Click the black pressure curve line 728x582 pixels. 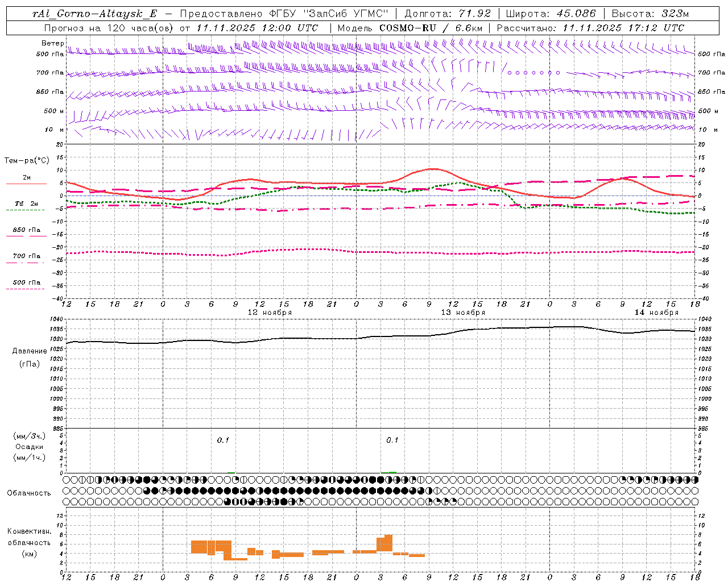tap(381, 336)
